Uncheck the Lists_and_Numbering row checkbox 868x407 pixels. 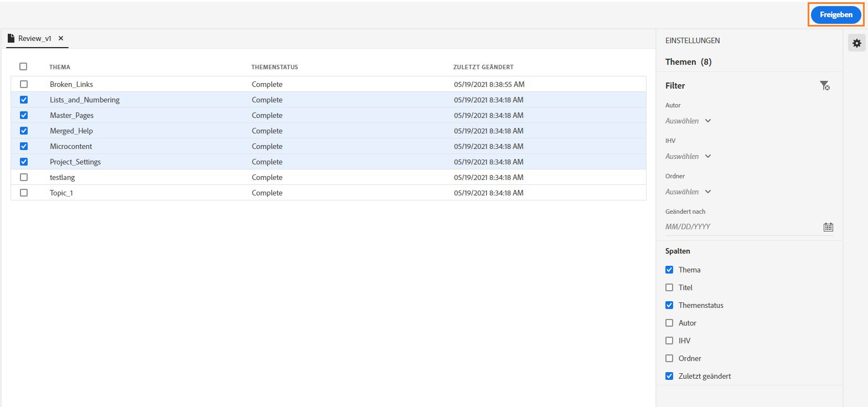(23, 100)
